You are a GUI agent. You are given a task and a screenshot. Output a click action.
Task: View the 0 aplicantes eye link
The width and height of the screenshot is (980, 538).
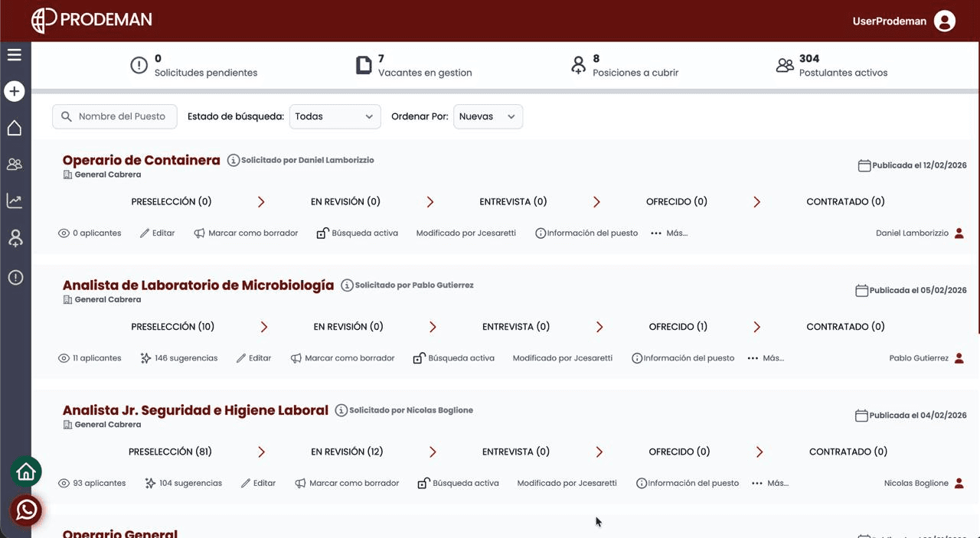[x=90, y=233]
